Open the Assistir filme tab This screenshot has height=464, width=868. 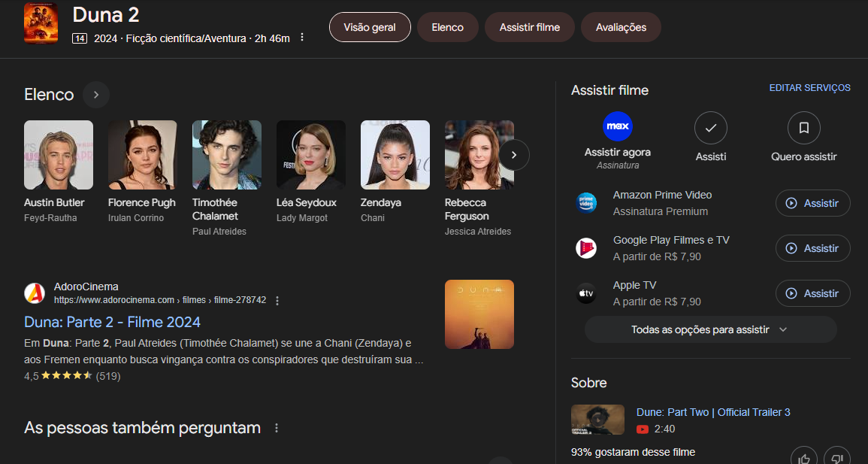click(x=529, y=27)
